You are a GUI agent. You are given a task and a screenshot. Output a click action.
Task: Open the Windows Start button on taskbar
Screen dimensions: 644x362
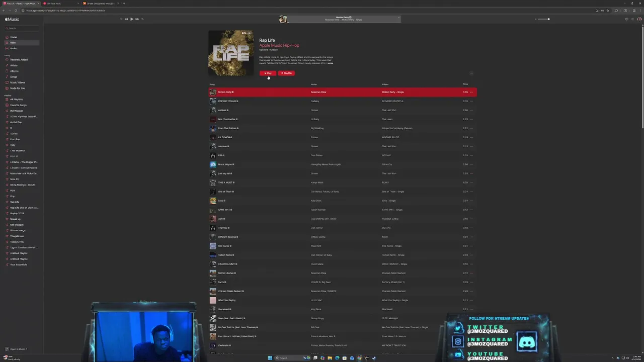(270, 358)
